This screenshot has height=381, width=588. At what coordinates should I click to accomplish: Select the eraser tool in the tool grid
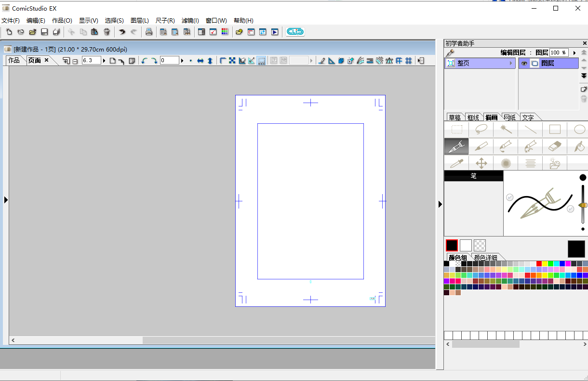pos(555,146)
